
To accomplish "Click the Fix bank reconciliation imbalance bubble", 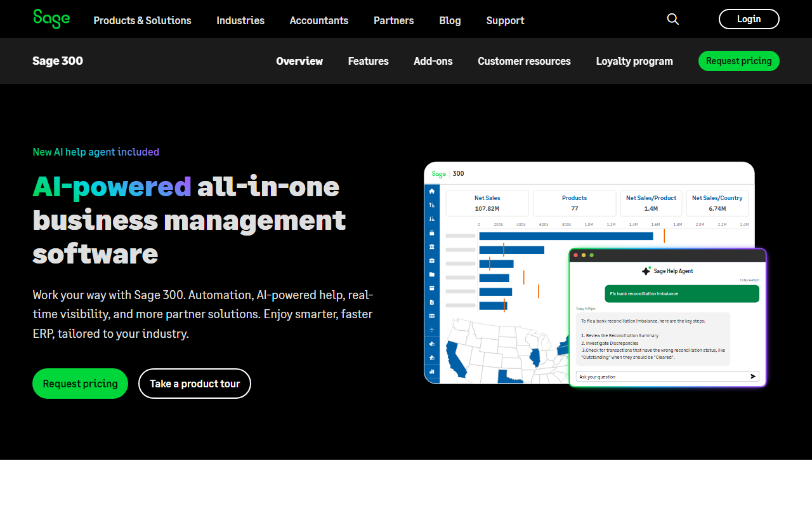I will [682, 293].
